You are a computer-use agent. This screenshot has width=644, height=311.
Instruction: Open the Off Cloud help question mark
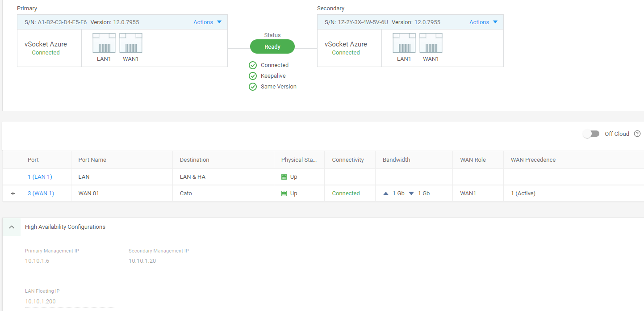coord(637,134)
